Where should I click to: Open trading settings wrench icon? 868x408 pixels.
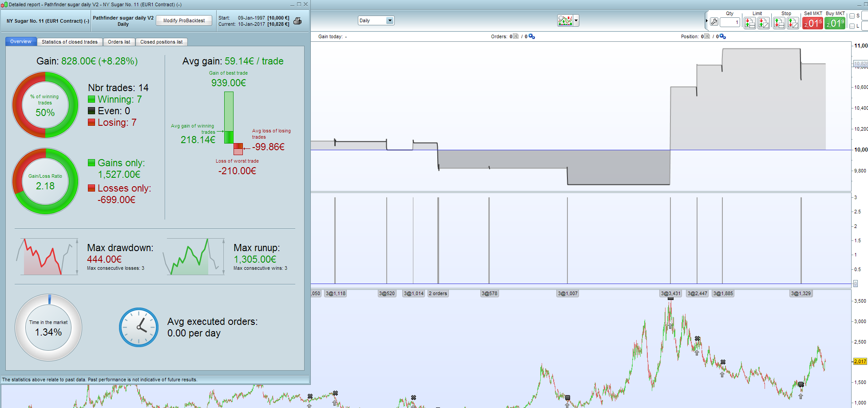[x=714, y=22]
